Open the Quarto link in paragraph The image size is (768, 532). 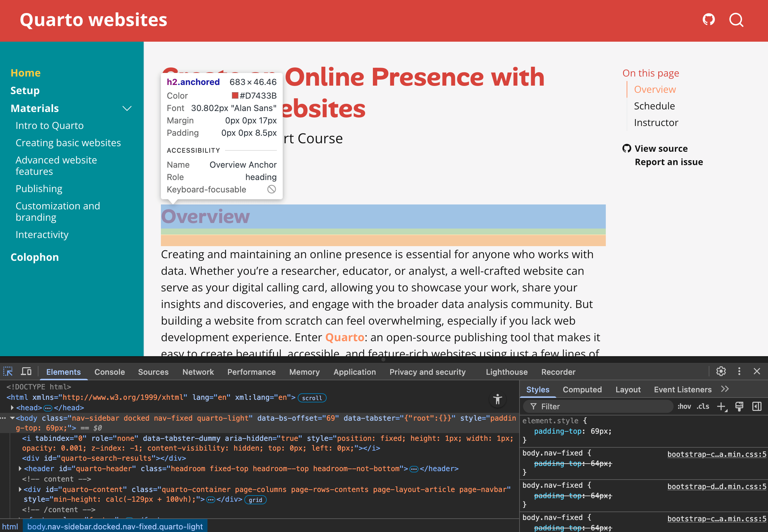(x=344, y=337)
